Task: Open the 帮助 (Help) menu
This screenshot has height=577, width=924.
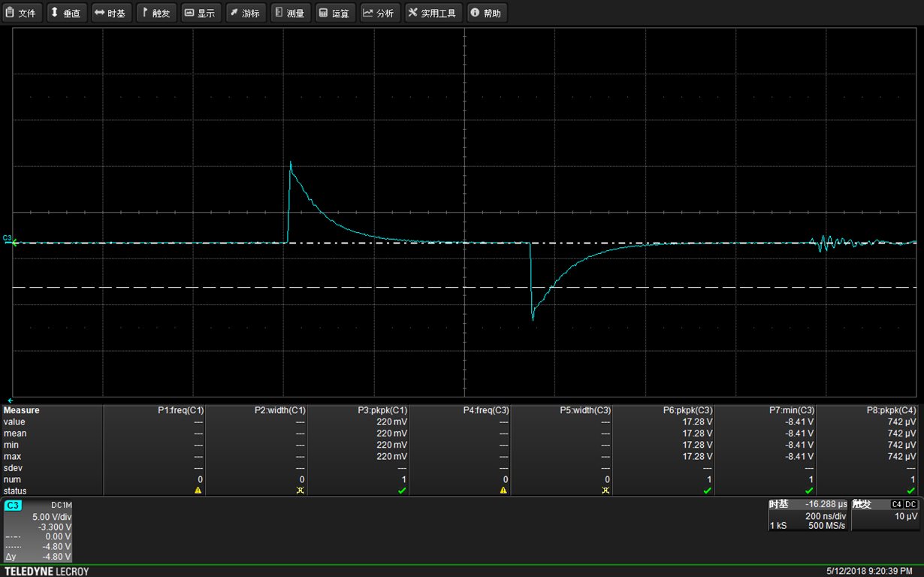Action: (x=487, y=13)
